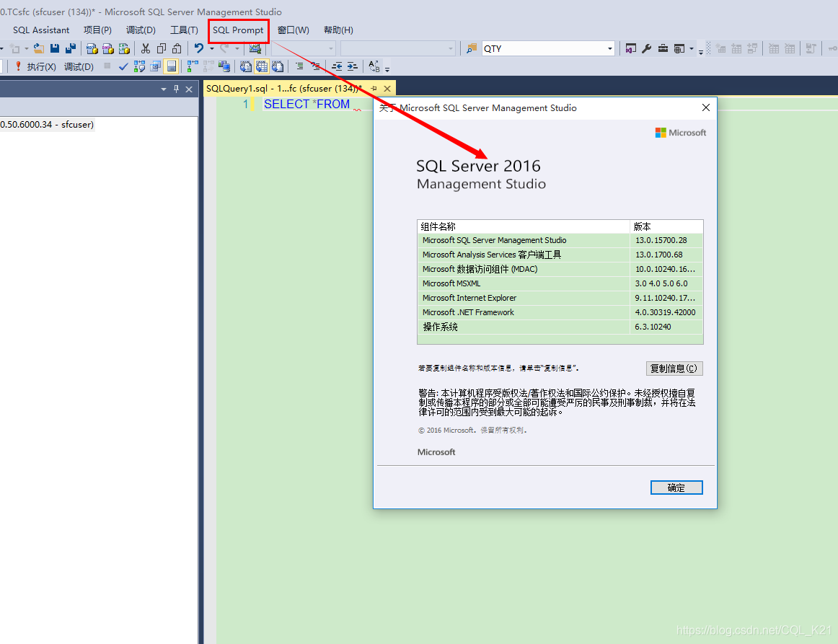Select Microsoft .NET Framework row
Image resolution: width=838 pixels, height=644 pixels.
560,313
